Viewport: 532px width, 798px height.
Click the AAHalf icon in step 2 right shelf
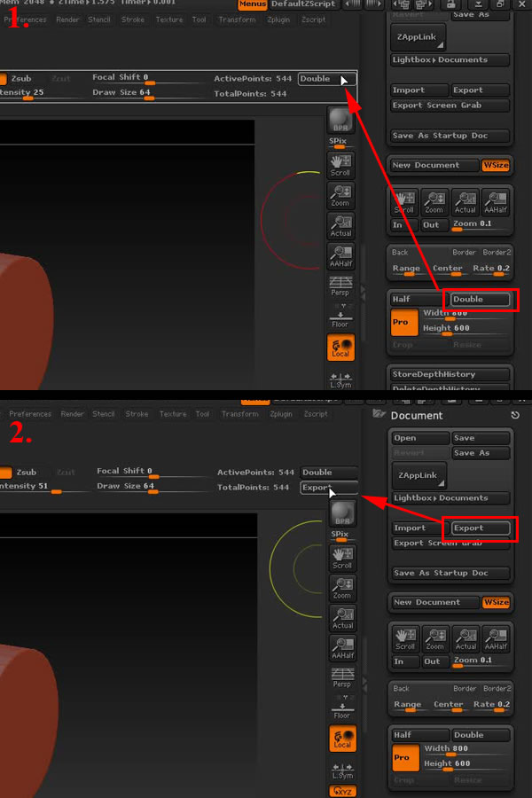pos(342,648)
